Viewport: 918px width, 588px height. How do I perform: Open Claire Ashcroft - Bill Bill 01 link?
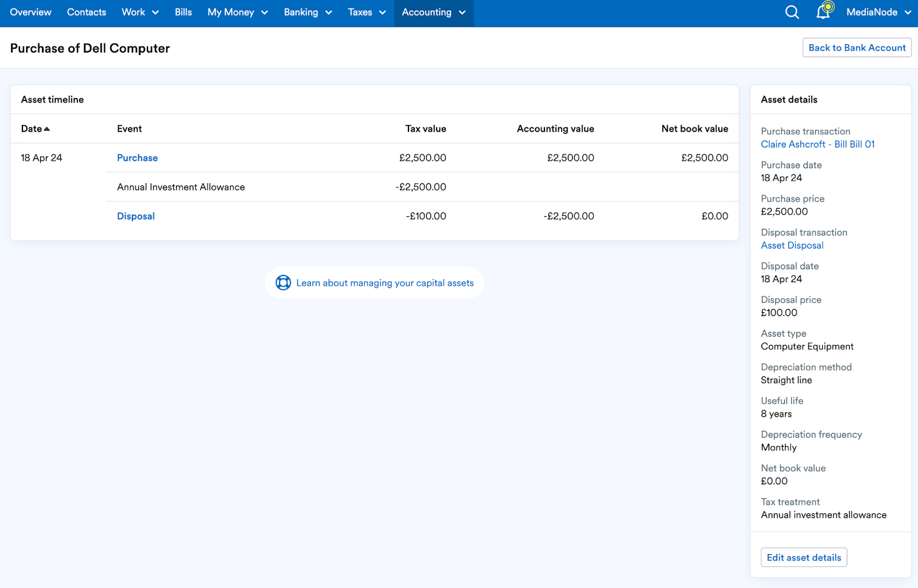click(818, 145)
